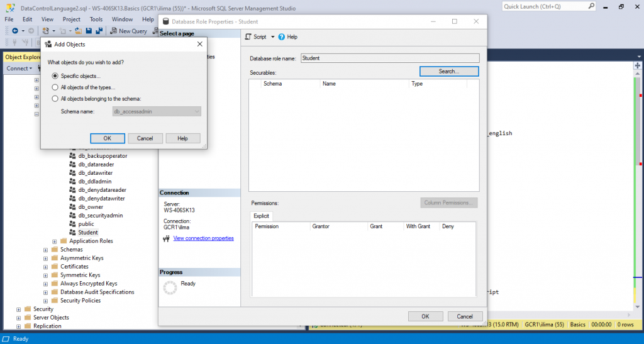Click the blue Help question mark icon
The image size is (644, 344).
281,37
